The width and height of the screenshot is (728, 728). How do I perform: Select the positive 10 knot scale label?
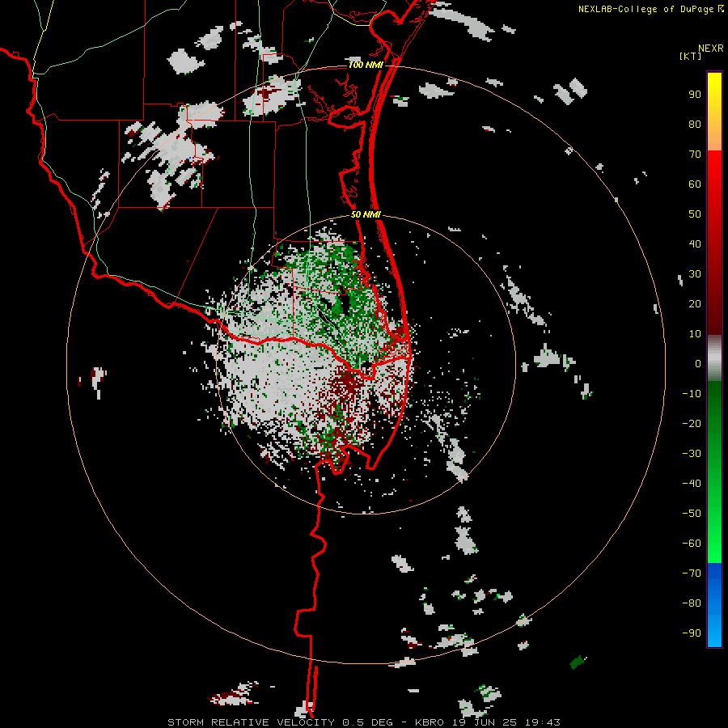695,334
